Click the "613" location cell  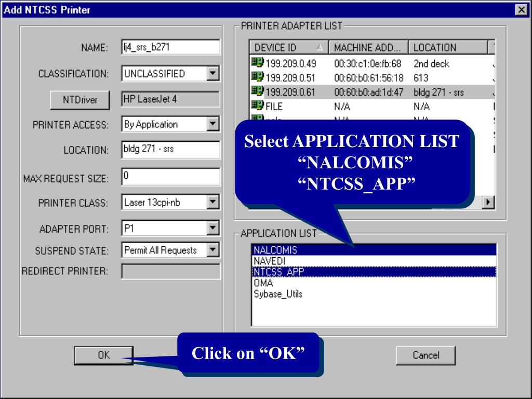coord(421,78)
